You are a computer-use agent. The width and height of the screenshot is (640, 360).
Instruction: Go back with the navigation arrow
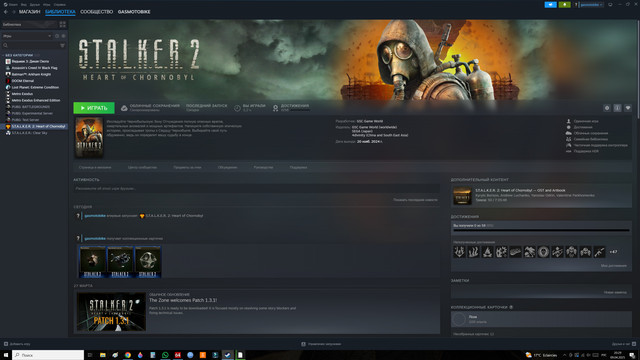pos(6,12)
